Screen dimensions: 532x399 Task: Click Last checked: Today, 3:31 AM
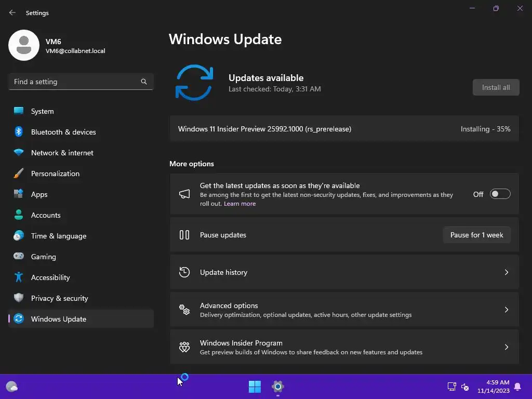click(274, 89)
